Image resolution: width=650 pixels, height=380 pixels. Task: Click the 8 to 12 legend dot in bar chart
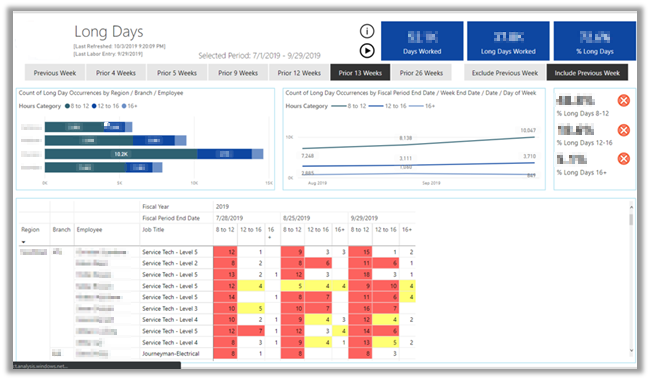pos(67,106)
